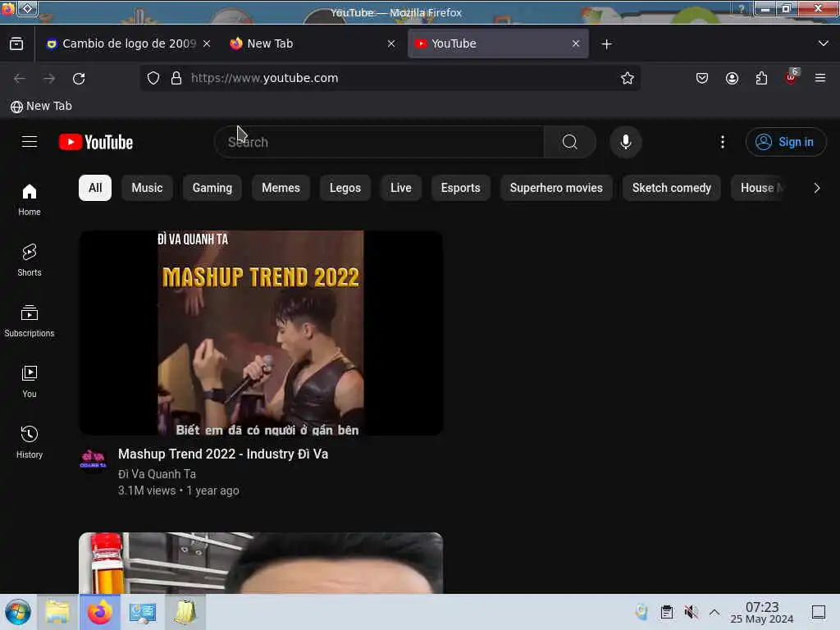This screenshot has width=840, height=630.
Task: Click Firefox View icon in the tab bar
Action: point(16,43)
